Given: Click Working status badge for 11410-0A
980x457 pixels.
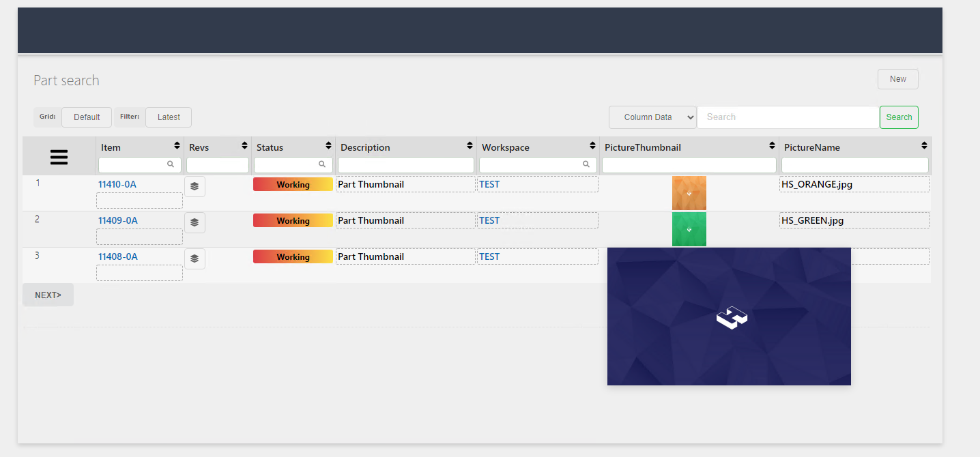Looking at the screenshot, I should tap(293, 184).
